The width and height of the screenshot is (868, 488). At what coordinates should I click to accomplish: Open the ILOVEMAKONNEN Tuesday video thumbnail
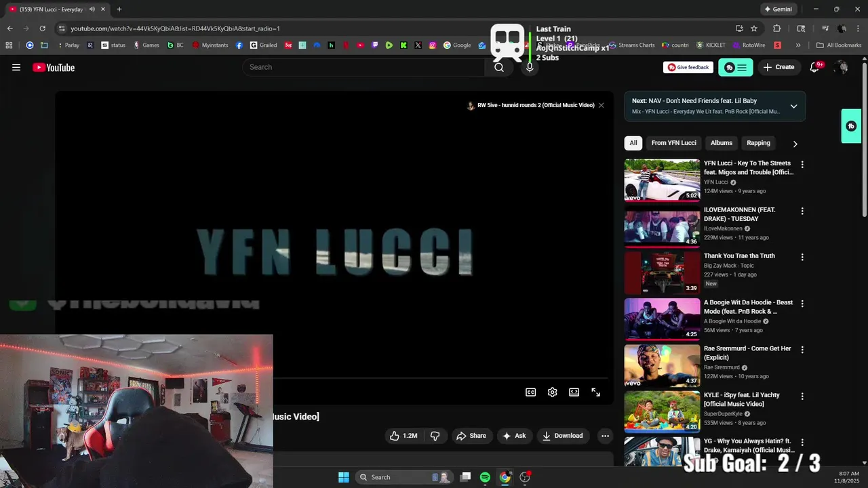(662, 226)
